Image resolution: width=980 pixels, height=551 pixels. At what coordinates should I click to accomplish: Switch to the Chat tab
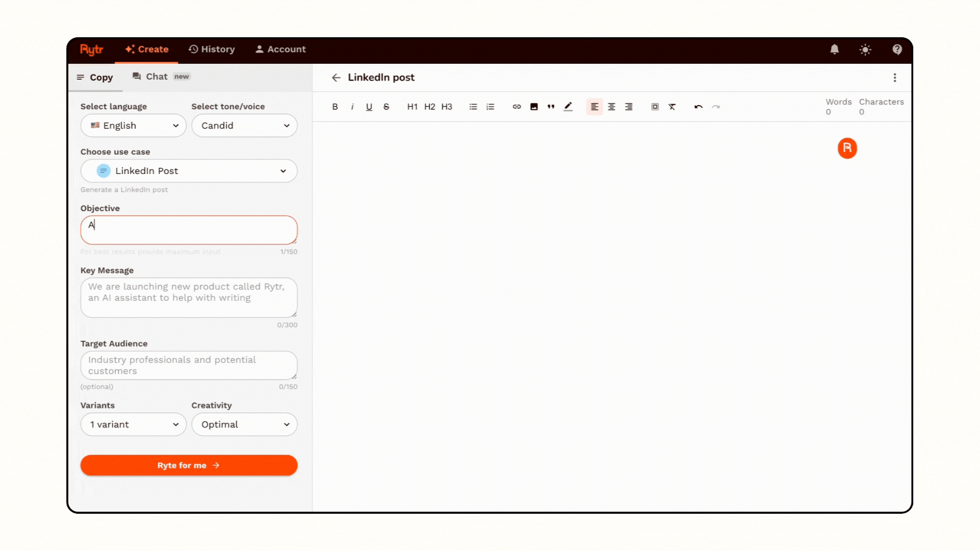[x=156, y=76]
